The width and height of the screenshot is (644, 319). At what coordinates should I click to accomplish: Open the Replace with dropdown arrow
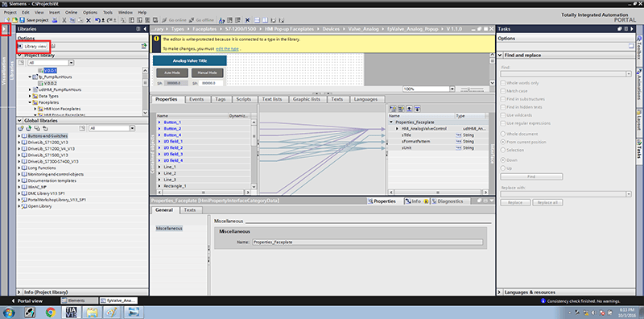click(x=629, y=194)
